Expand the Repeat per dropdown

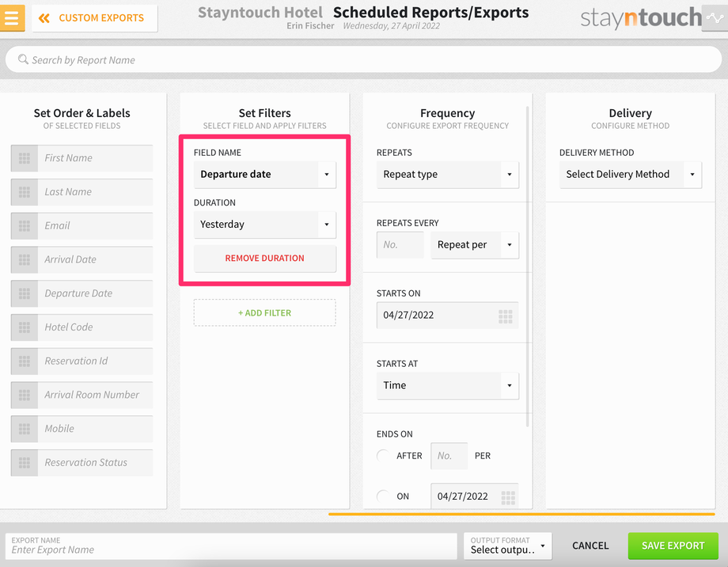pyautogui.click(x=475, y=245)
